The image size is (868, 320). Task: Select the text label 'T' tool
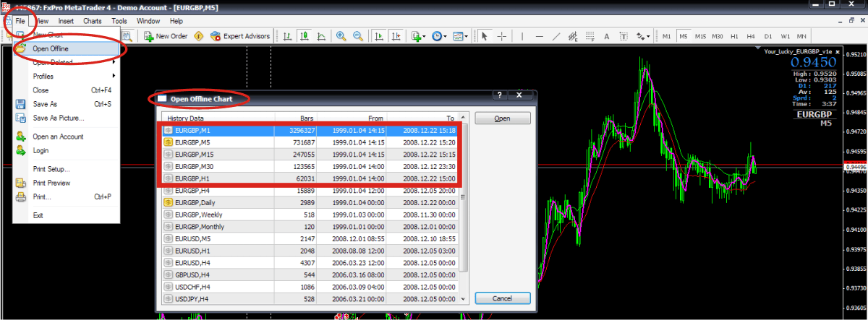point(623,35)
